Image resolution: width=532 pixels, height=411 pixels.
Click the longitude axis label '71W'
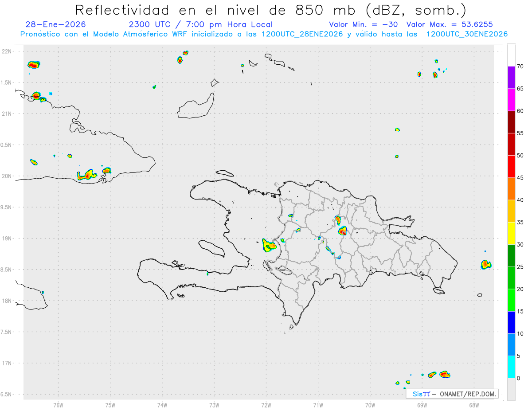[x=318, y=405]
